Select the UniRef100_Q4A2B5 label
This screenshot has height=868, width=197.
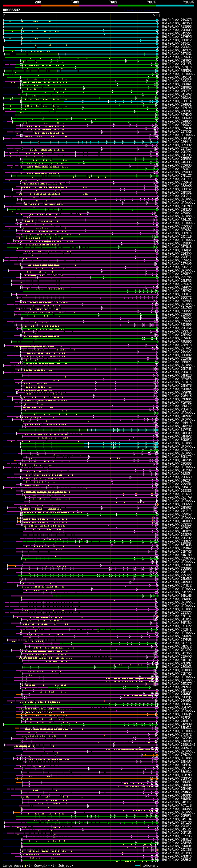(177, 460)
